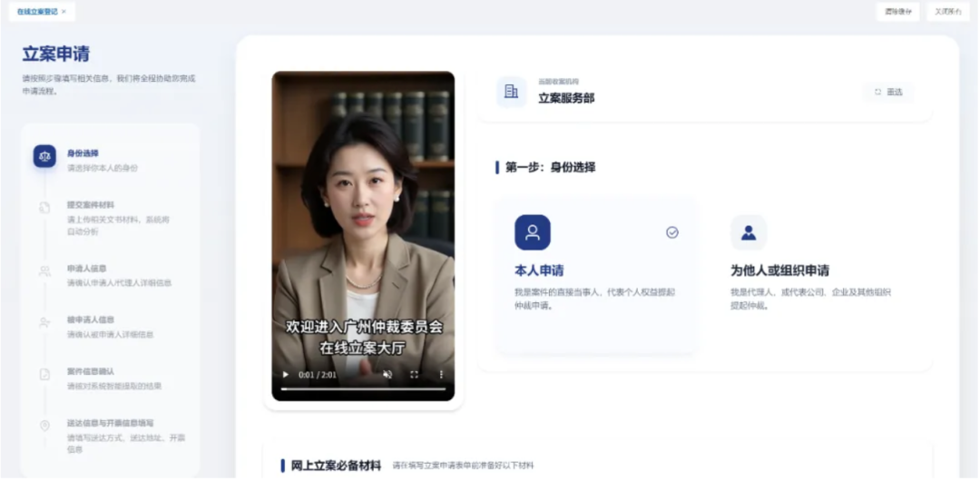Click the 关闭所有 button at top right

(948, 12)
